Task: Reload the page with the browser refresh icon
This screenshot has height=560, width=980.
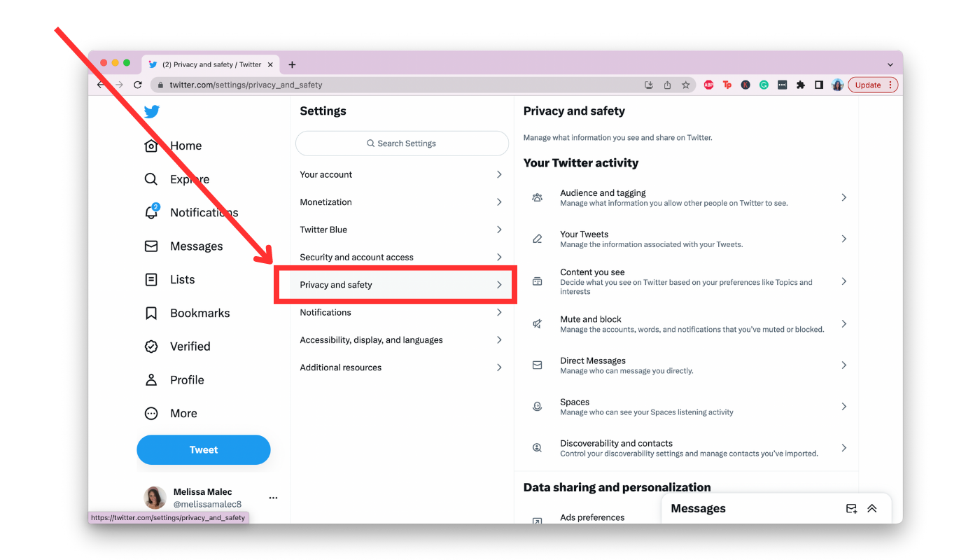Action: [138, 85]
